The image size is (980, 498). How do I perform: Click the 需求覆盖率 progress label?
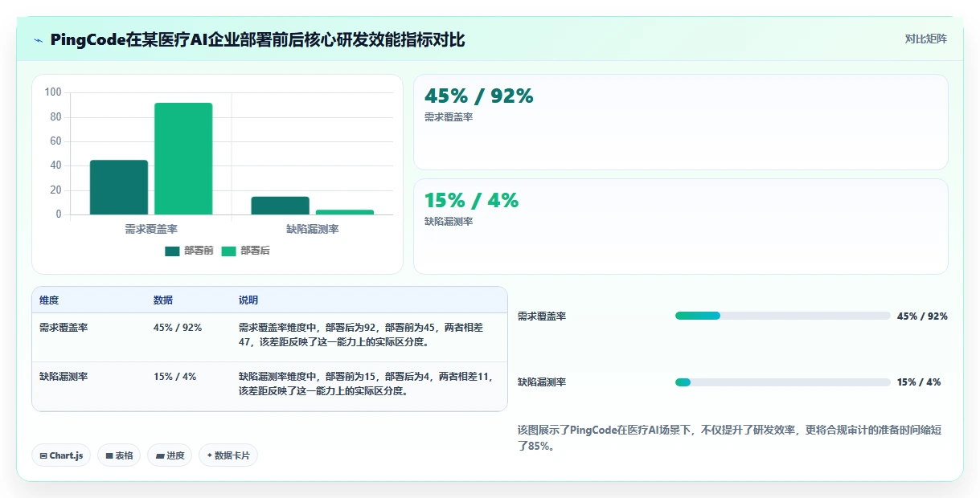click(x=542, y=316)
